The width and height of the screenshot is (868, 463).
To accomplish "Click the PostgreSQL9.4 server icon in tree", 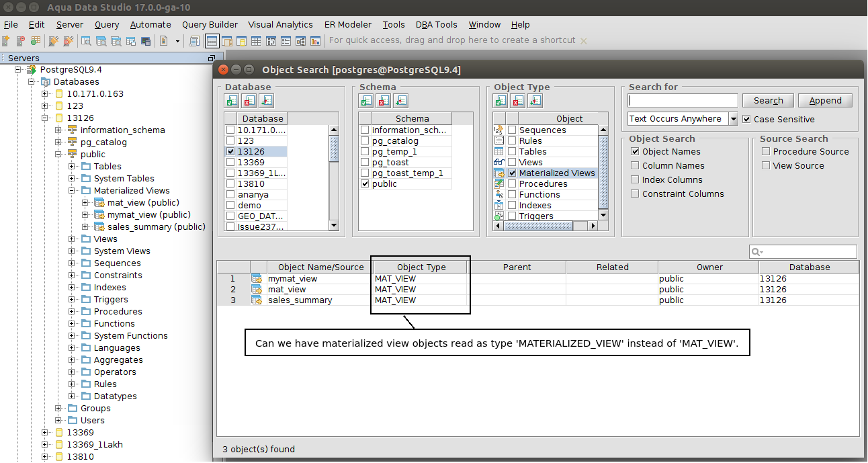I will [32, 69].
